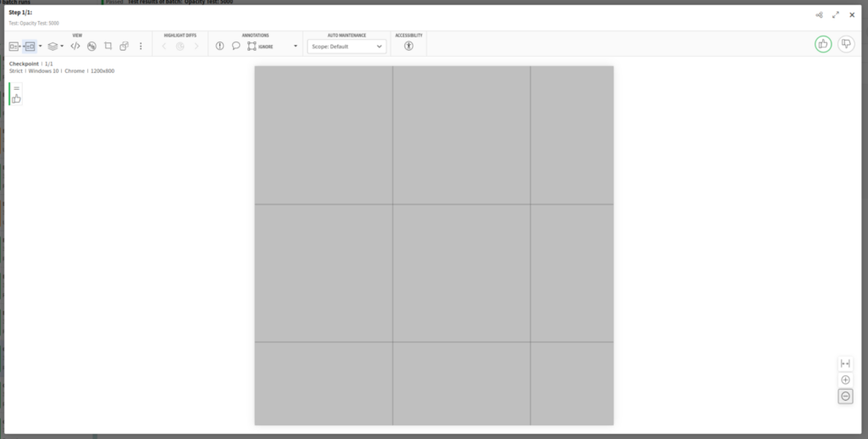Open the more options vertical dots menu
Image resolution: width=868 pixels, height=439 pixels.
[x=141, y=46]
